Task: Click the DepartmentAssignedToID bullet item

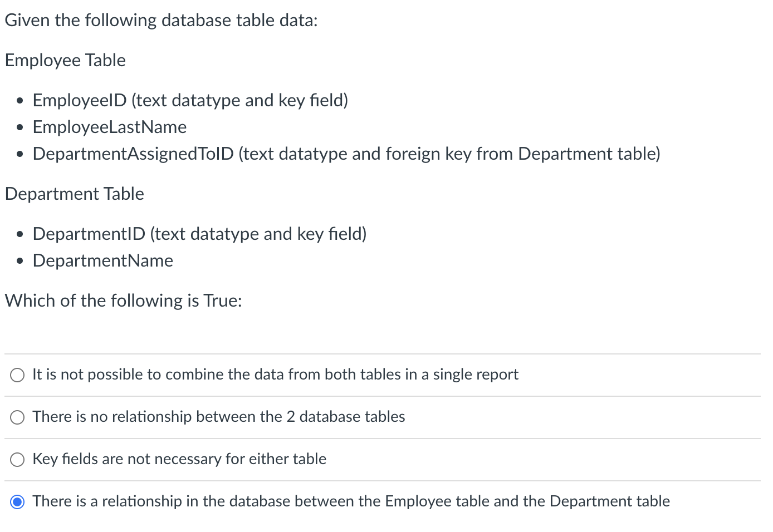Action: tap(346, 154)
